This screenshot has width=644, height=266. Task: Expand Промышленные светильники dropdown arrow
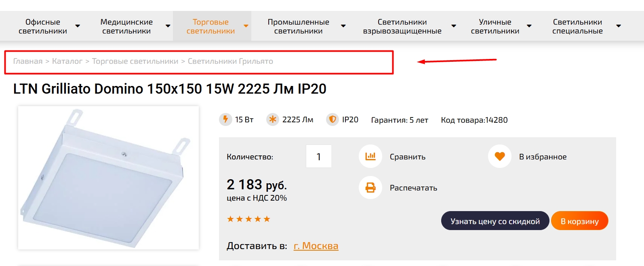pos(343,26)
